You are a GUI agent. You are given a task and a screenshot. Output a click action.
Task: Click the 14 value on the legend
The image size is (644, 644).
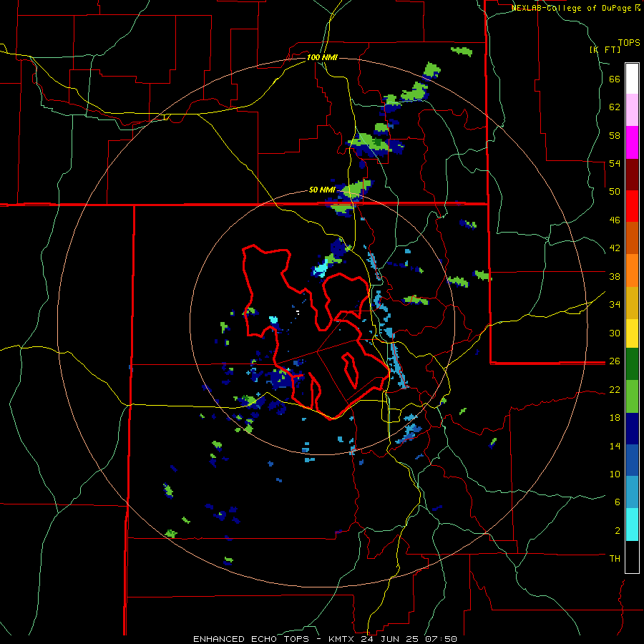pyautogui.click(x=615, y=446)
